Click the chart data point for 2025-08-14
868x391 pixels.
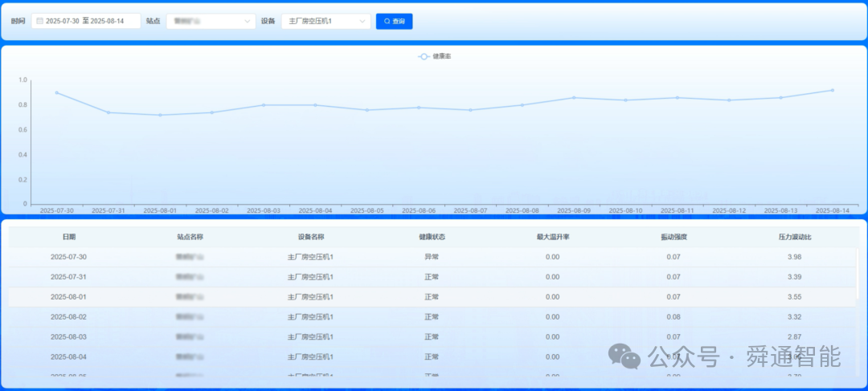pyautogui.click(x=832, y=90)
